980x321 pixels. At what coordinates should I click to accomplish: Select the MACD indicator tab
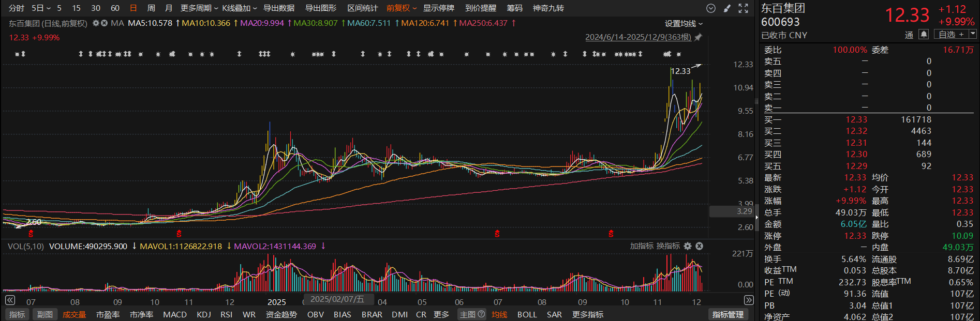coord(175,314)
